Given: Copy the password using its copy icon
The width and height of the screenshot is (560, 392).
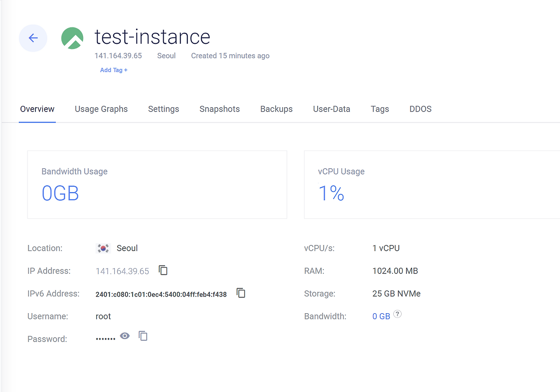Looking at the screenshot, I should pyautogui.click(x=143, y=336).
